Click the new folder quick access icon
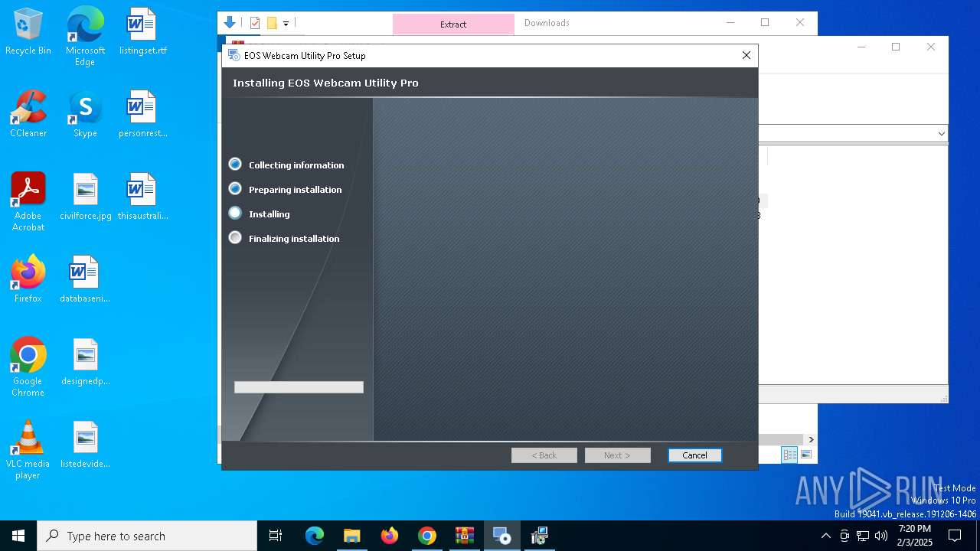 click(x=272, y=23)
